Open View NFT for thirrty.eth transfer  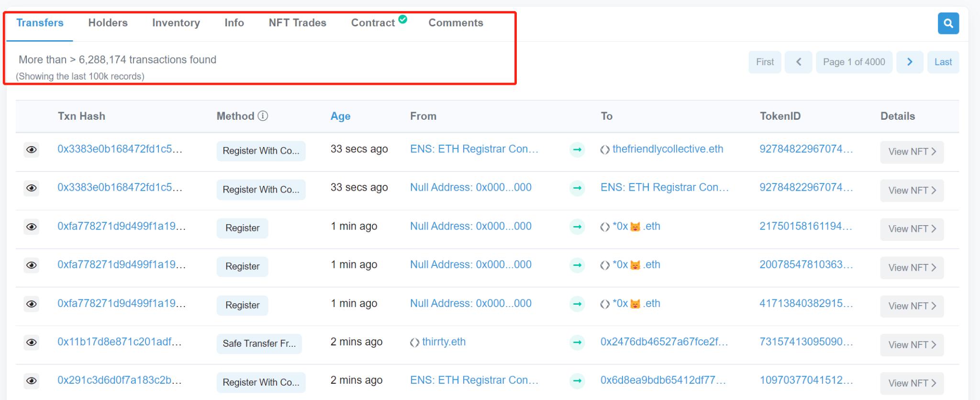pyautogui.click(x=912, y=345)
